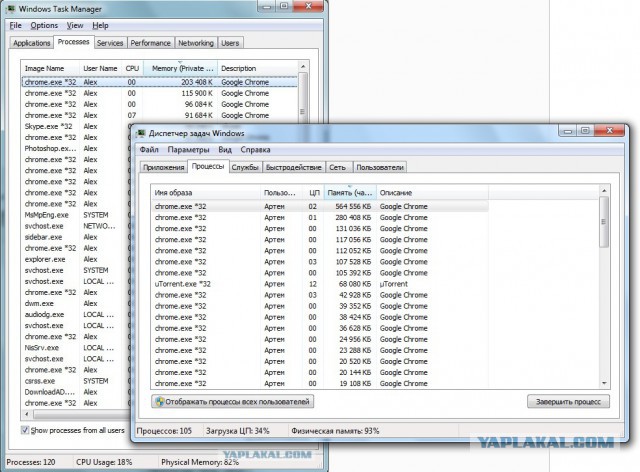Screen dimensions: 640x472
Task: Toggle Show processes from all users checkbox
Action: tap(25, 430)
